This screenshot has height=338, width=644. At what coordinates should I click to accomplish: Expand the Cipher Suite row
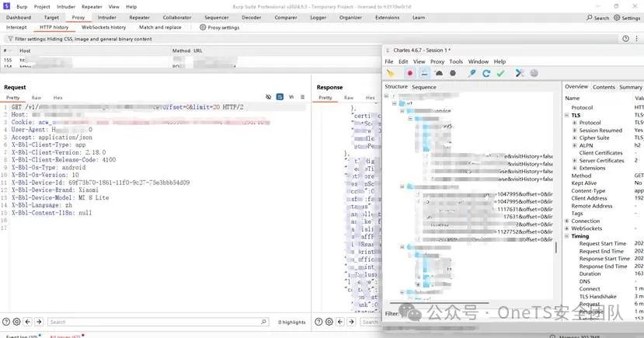[575, 138]
